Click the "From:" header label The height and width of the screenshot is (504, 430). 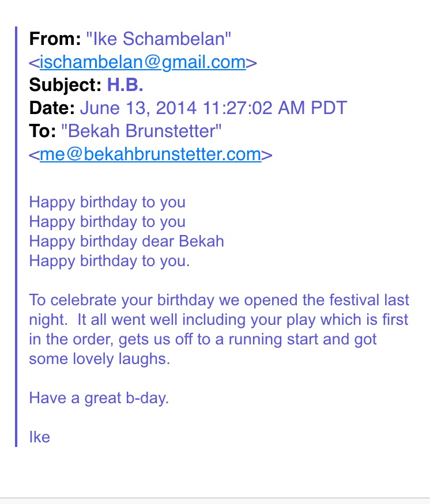pos(55,39)
